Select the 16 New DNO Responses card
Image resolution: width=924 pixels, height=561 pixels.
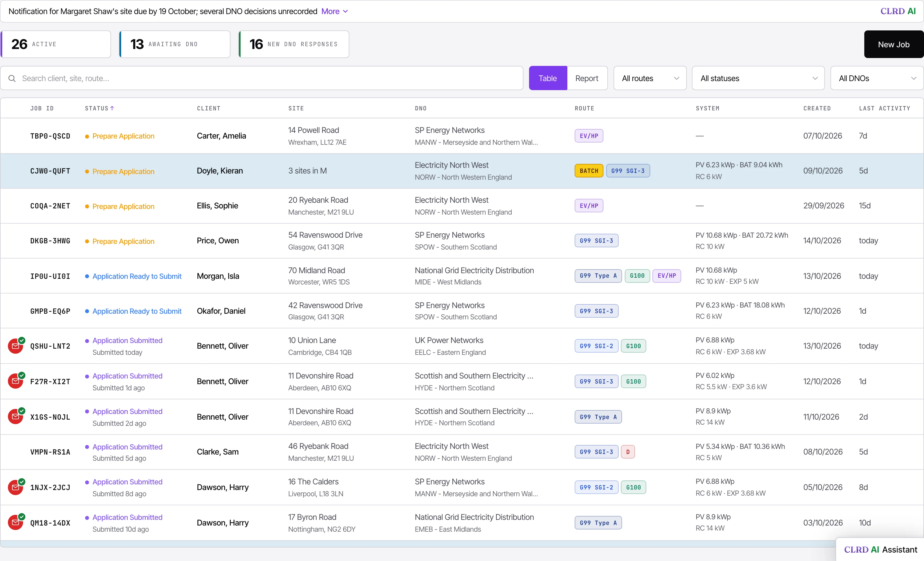coord(294,44)
